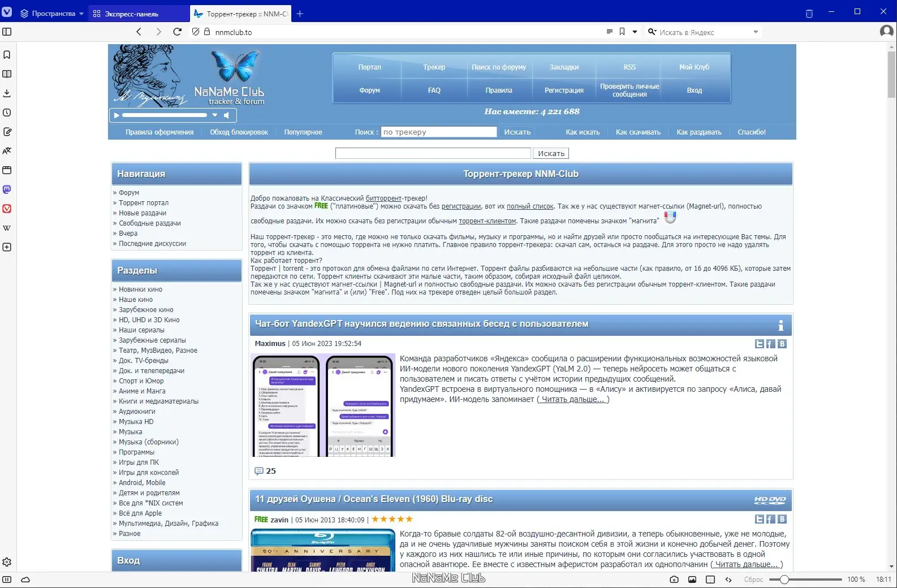The width and height of the screenshot is (897, 588).
Task: Open the Зарубежное кино section
Action: [146, 310]
